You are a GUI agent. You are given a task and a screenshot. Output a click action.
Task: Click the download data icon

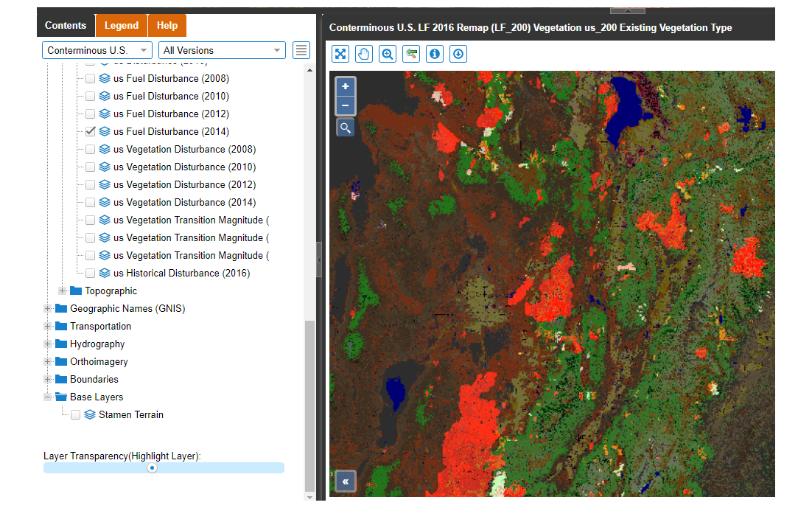tap(458, 54)
